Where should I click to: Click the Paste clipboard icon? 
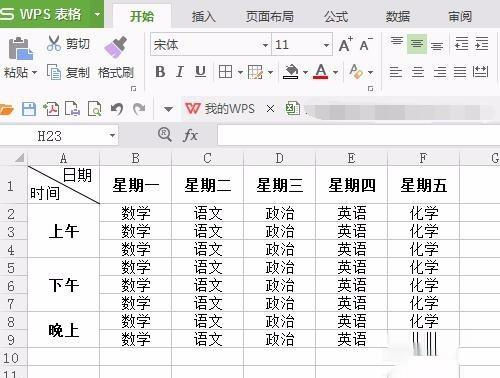(x=20, y=49)
